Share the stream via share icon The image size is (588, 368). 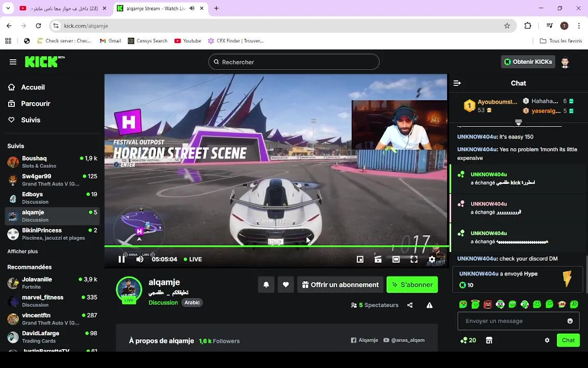pos(410,305)
